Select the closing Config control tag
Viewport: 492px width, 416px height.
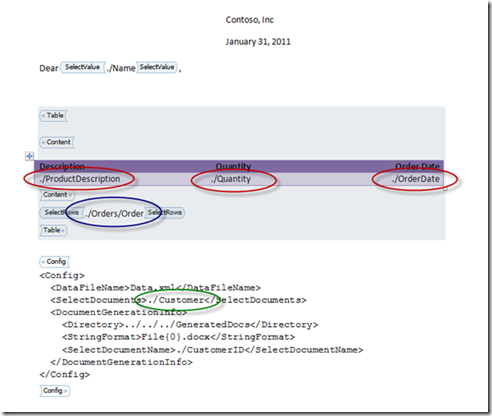pyautogui.click(x=55, y=391)
